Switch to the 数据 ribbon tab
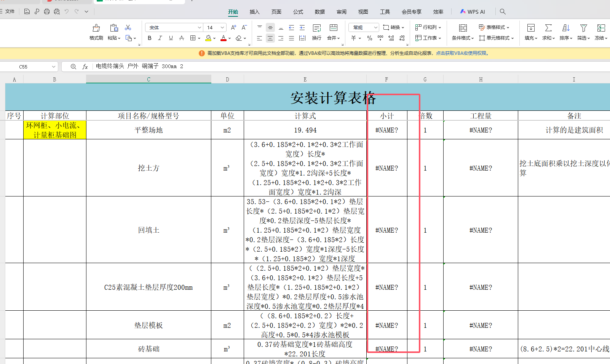 point(320,12)
